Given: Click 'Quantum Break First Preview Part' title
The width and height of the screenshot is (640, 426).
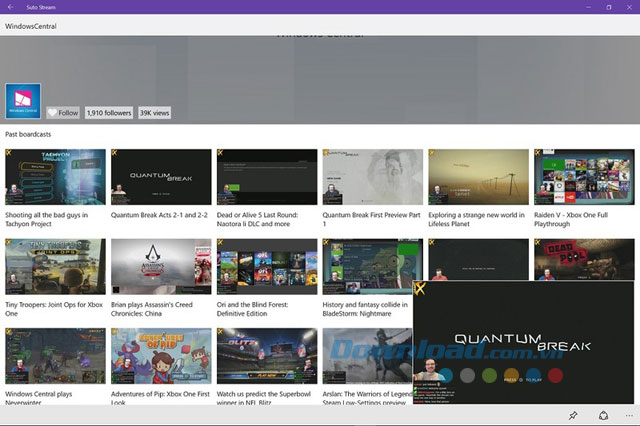Looking at the screenshot, I should [x=371, y=220].
